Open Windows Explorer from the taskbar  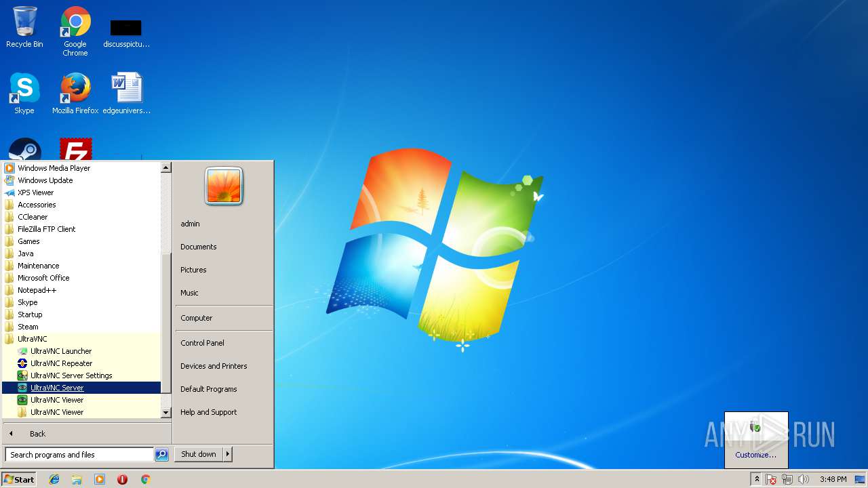click(77, 479)
